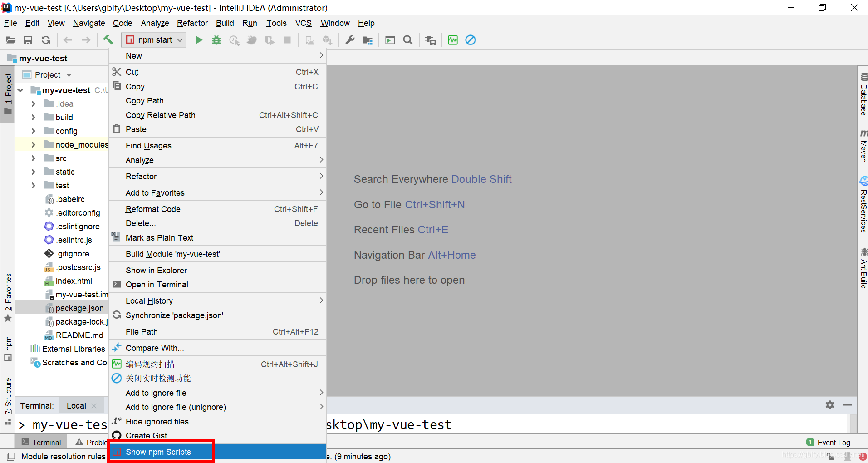Toggle the npm tool window button
This screenshot has width=868, height=463.
[x=8, y=349]
